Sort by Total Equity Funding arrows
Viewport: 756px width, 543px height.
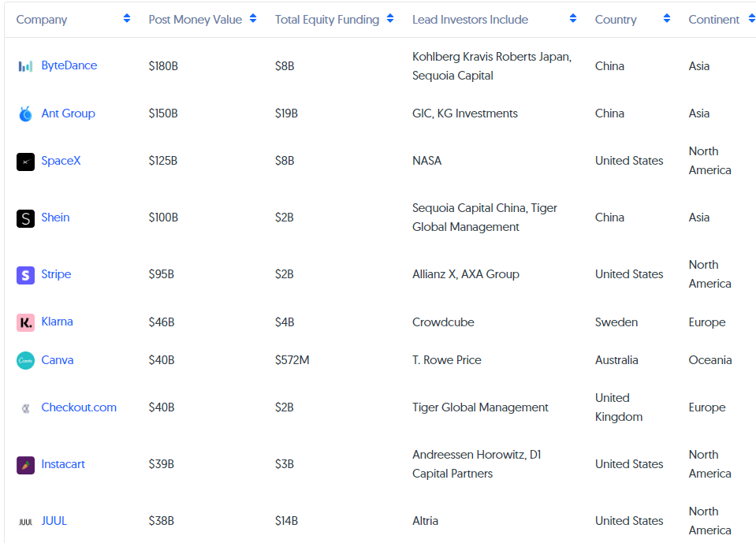[390, 18]
